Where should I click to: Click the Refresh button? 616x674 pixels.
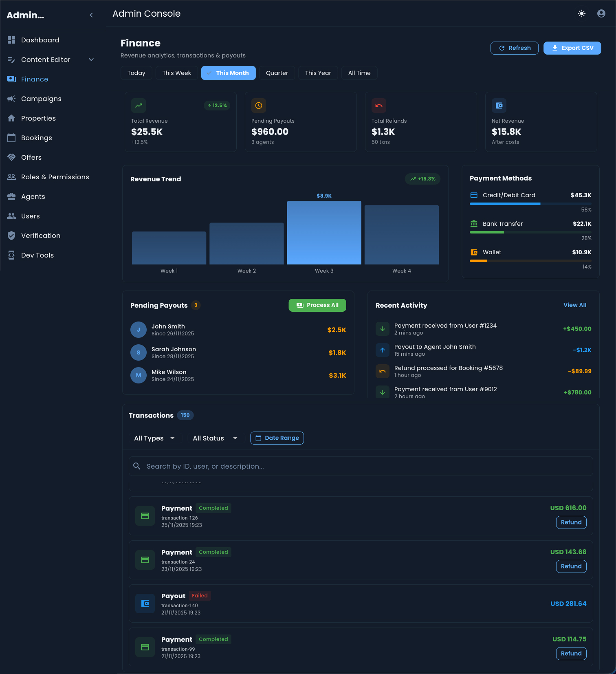point(515,48)
